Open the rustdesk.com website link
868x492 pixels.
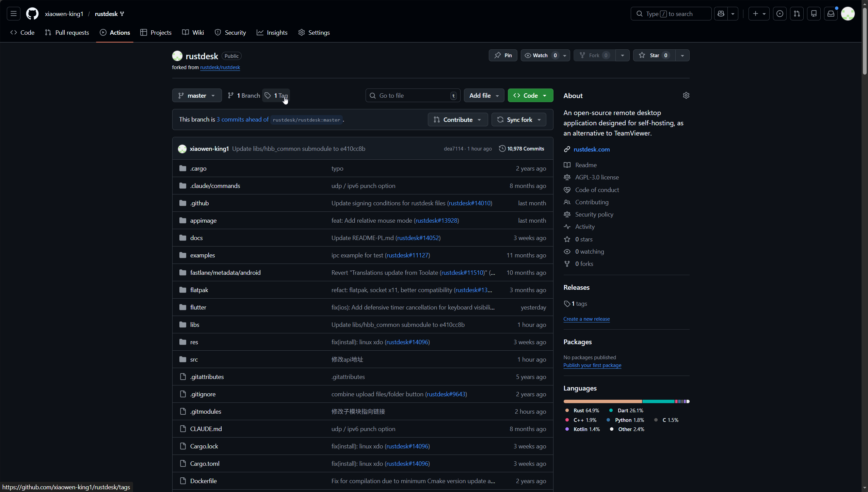pyautogui.click(x=592, y=149)
